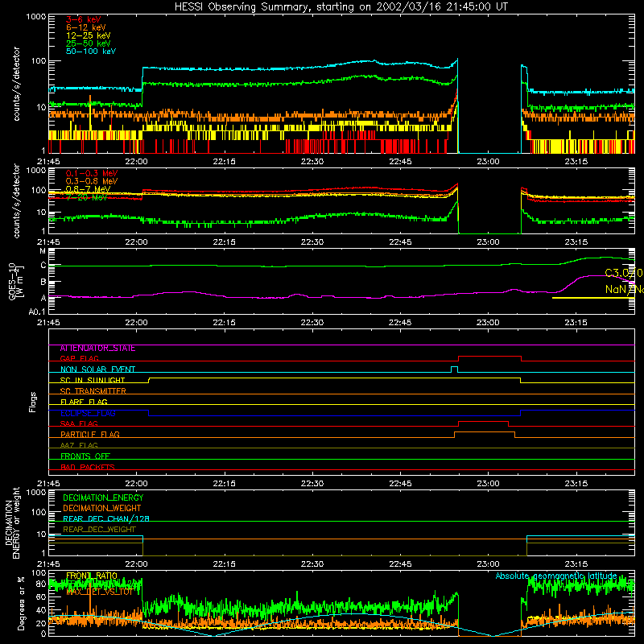Select the "12-25 keV" legend label
Screen dimensions: 644x644
pyautogui.click(x=89, y=35)
